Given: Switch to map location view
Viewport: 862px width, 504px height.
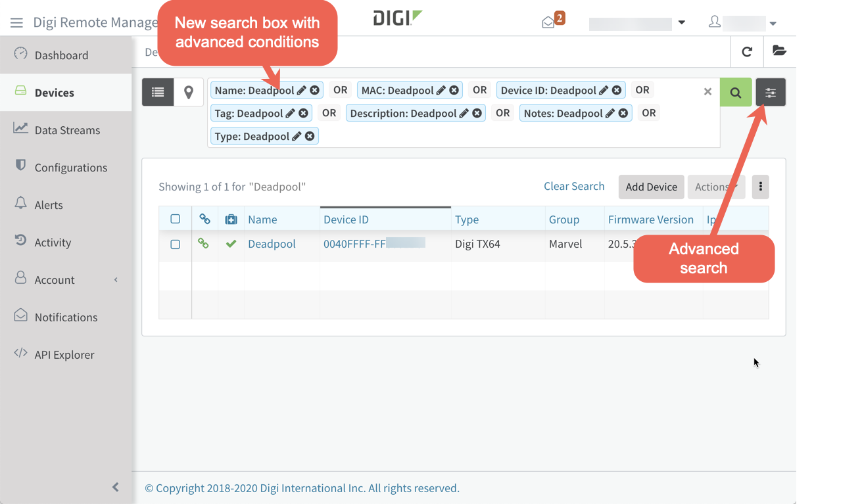Looking at the screenshot, I should point(189,92).
